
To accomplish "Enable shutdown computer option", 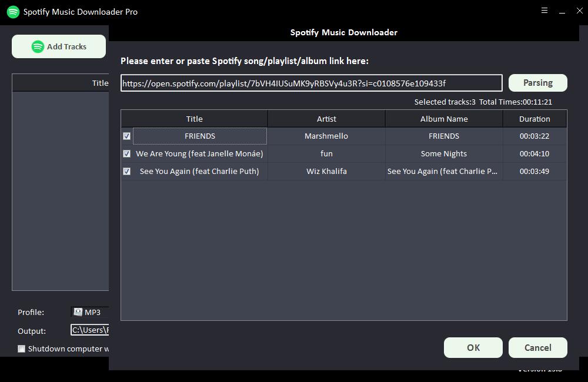I will pyautogui.click(x=22, y=349).
